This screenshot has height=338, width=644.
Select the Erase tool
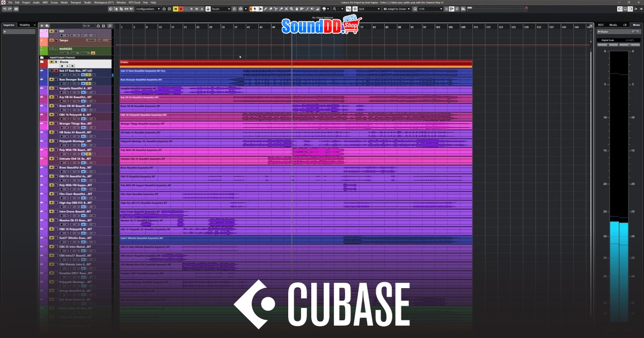click(x=270, y=9)
